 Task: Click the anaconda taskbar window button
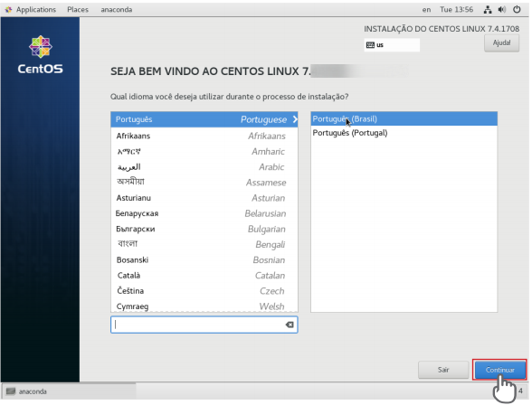69,391
